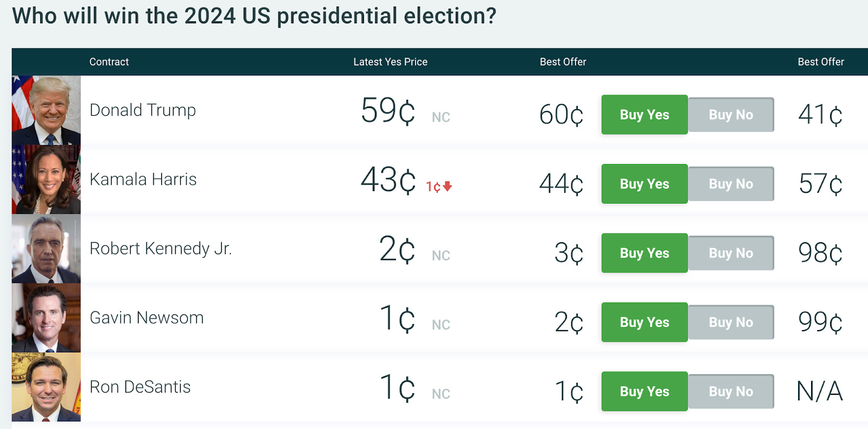Click the Latest Yes Price column header

(391, 62)
